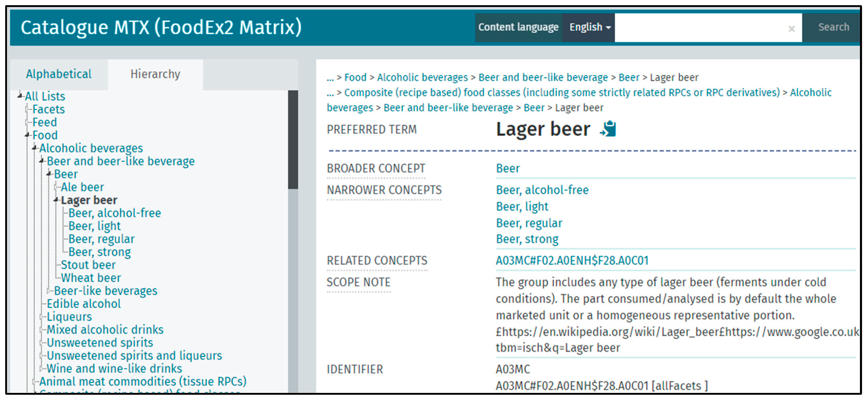Select Edible alcohol in the hierarchy tree
The image size is (868, 402).
click(x=83, y=304)
